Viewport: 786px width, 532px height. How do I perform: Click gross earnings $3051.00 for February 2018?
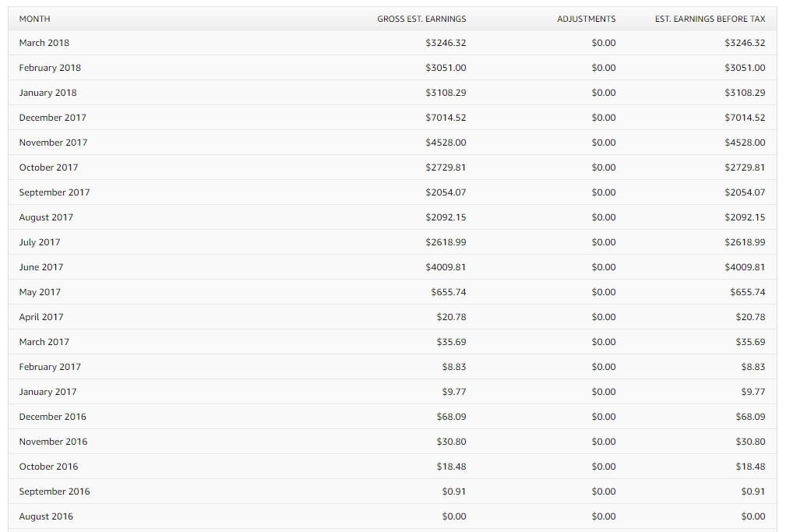point(446,68)
